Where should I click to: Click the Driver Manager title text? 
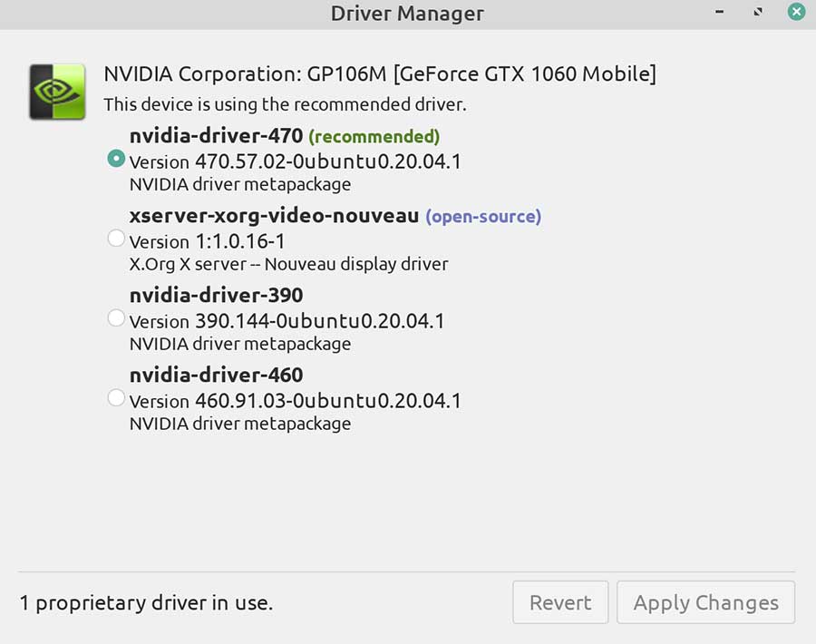point(407,14)
